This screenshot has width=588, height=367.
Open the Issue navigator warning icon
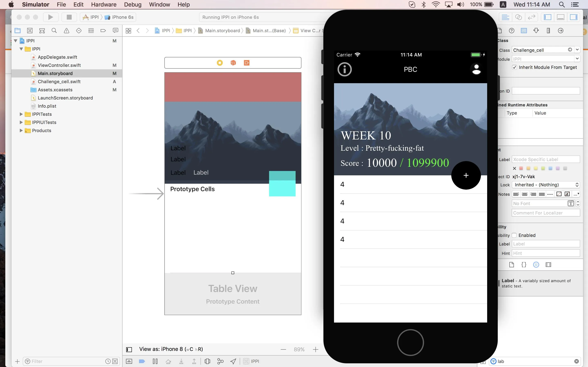pos(66,31)
